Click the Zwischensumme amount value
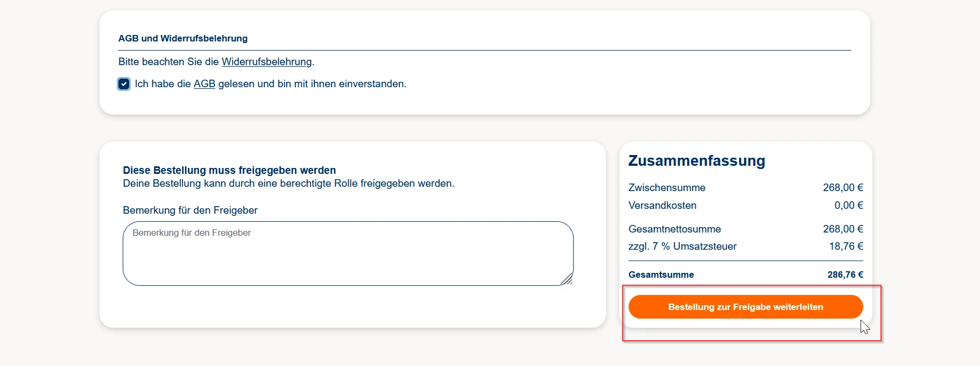This screenshot has height=366, width=980. coord(842,188)
